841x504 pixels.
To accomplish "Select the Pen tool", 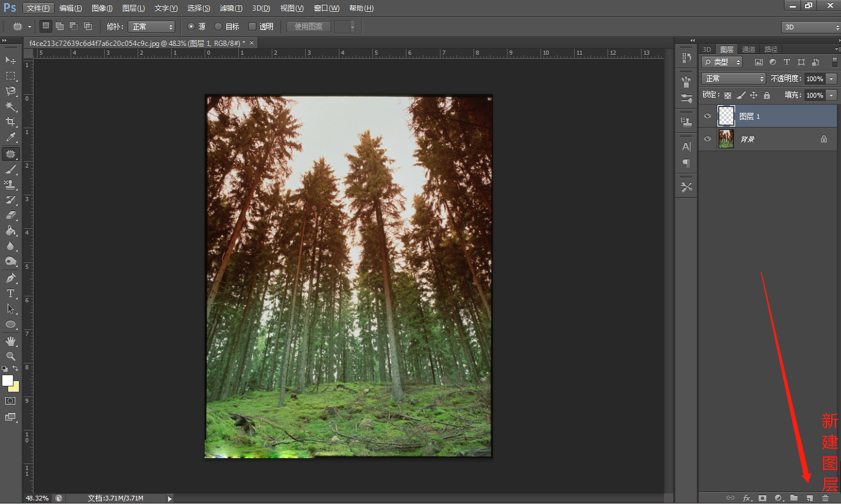I will tap(11, 278).
